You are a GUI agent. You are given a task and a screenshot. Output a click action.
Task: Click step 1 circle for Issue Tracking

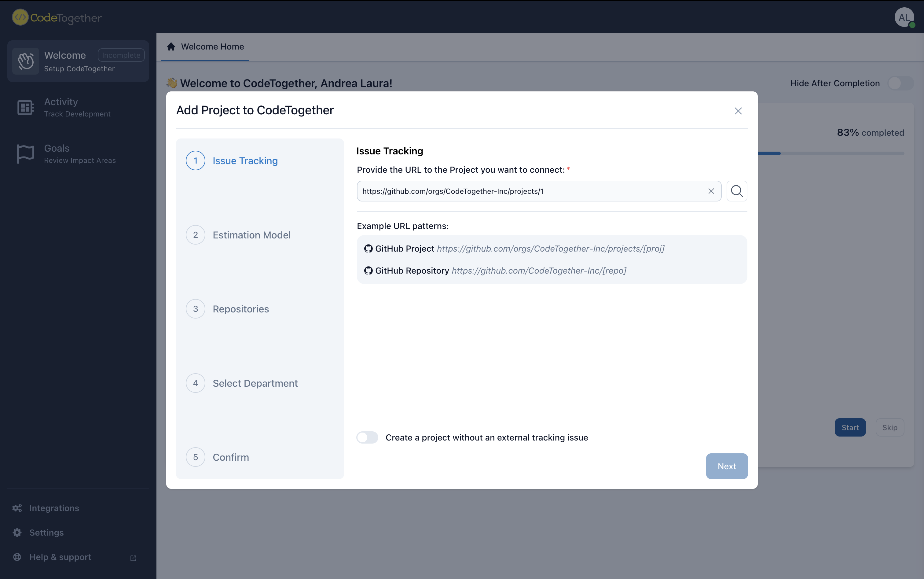pos(196,160)
